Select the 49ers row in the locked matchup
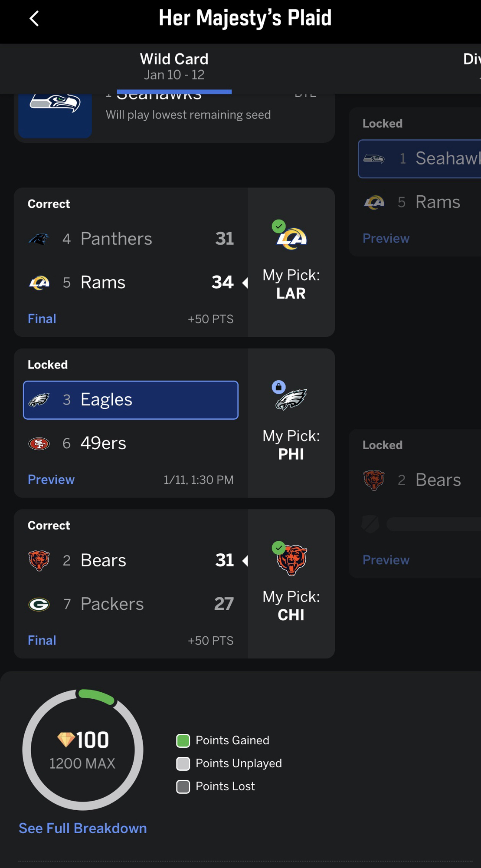This screenshot has height=868, width=481. point(131,444)
